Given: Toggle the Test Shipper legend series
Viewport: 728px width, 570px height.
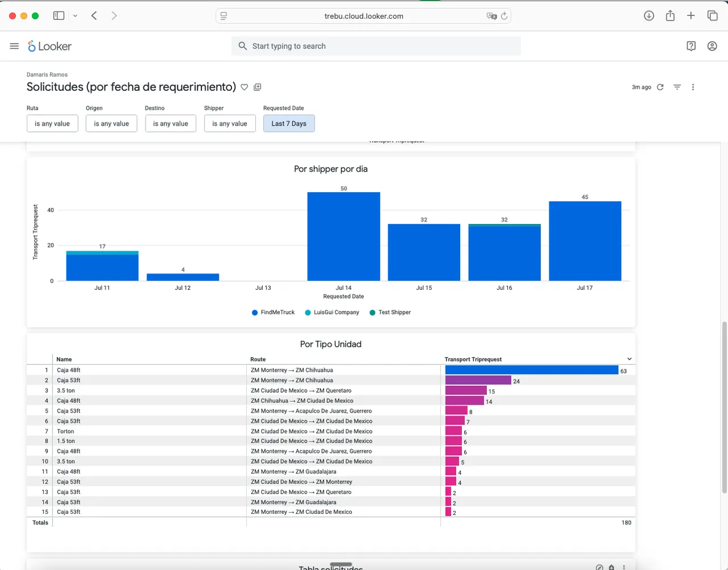Looking at the screenshot, I should pyautogui.click(x=390, y=313).
